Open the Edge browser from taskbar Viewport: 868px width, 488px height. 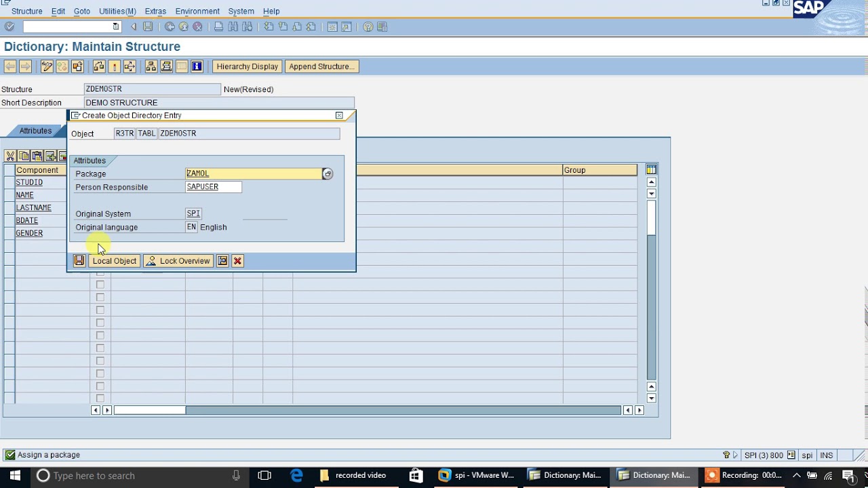(296, 475)
